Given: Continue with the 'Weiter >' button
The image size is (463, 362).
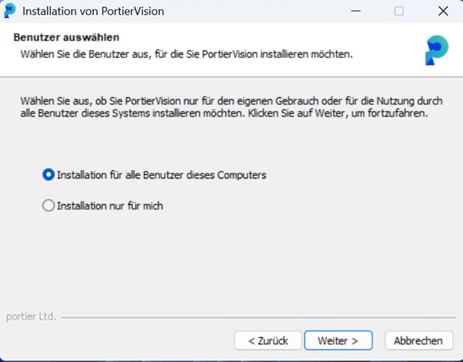Looking at the screenshot, I should pos(338,341).
